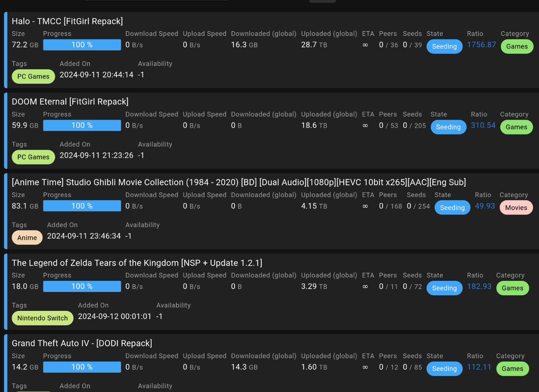Select the Grand Theft Auto IV torrent title
Screen dimensions: 539x392
(x=82, y=343)
